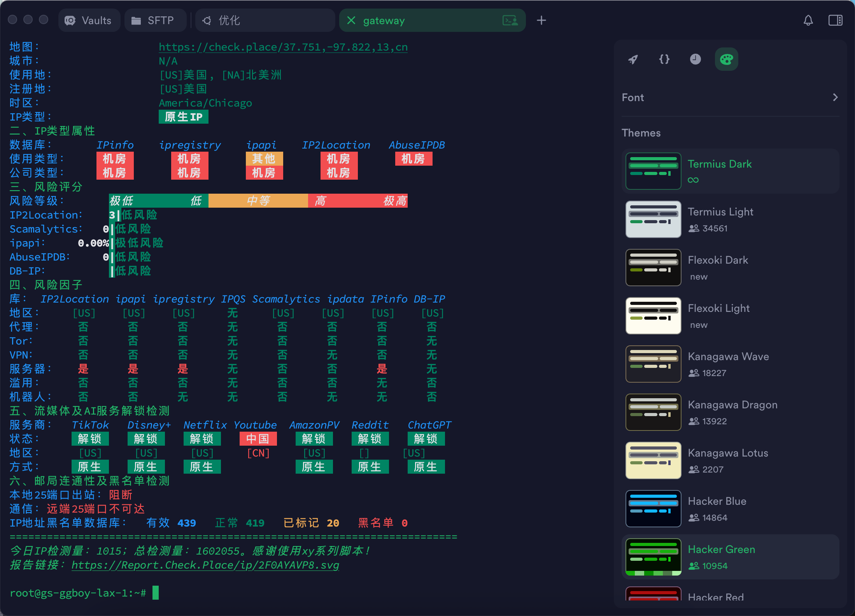Click the Vaults tab icon
This screenshot has height=616, width=855.
click(70, 20)
